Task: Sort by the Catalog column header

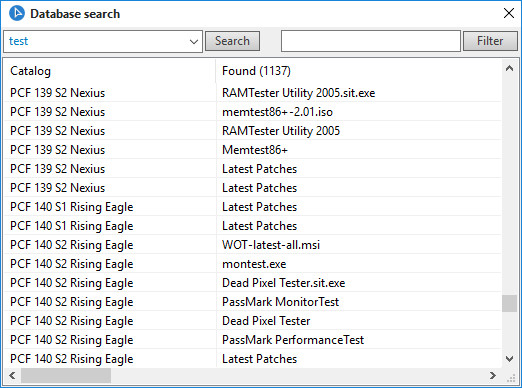Action: (x=110, y=71)
